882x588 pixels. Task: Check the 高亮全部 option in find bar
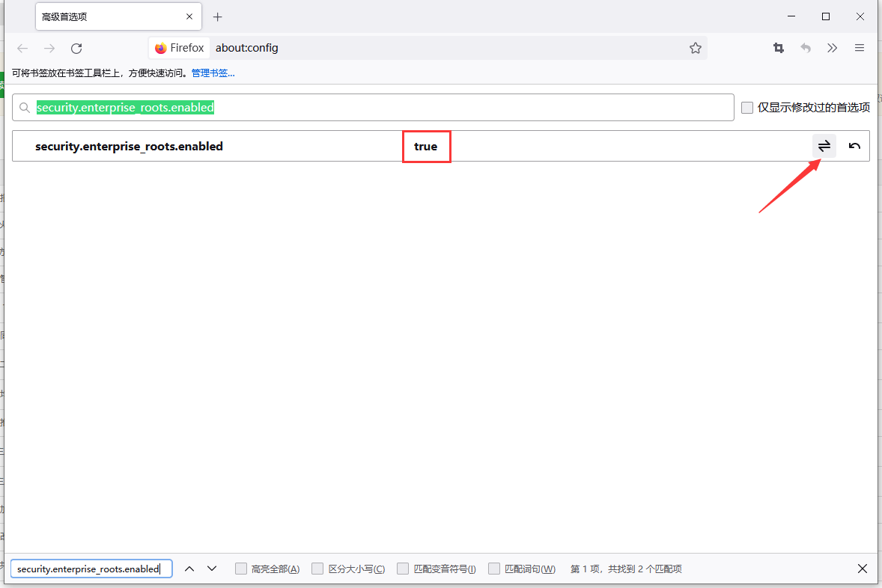coord(241,569)
